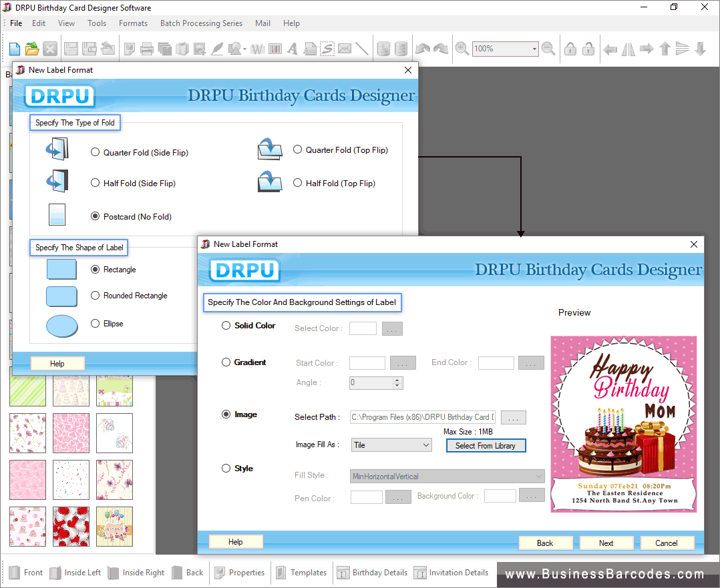Choose the Quarter Fold (Top Flip) option
The image size is (720, 588).
coord(298,150)
